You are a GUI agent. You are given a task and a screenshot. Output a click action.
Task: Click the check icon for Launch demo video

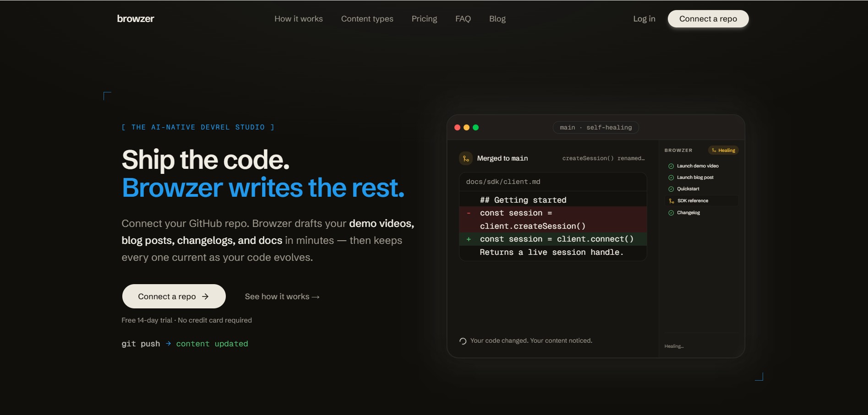click(671, 166)
